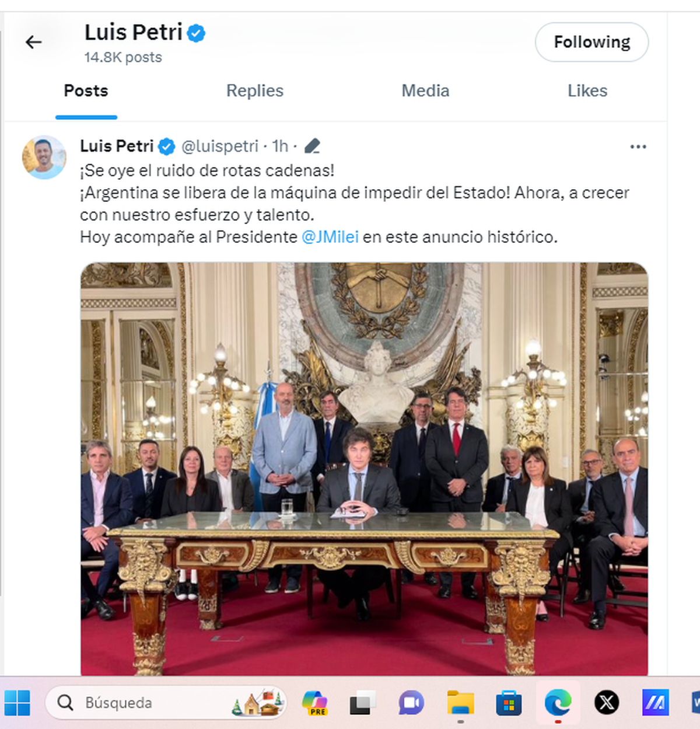Viewport: 700px width, 729px height.
Task: Open Task View on the taskbar
Action: coord(363,703)
